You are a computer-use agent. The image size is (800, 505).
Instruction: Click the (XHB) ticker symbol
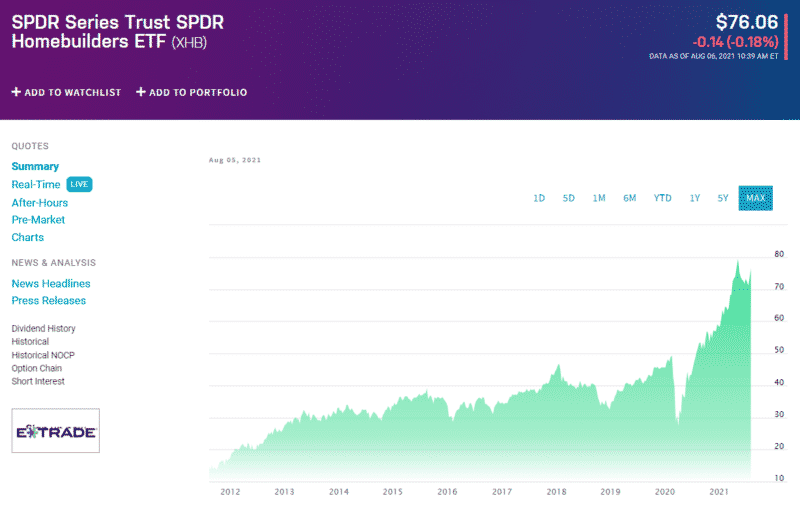[x=189, y=42]
